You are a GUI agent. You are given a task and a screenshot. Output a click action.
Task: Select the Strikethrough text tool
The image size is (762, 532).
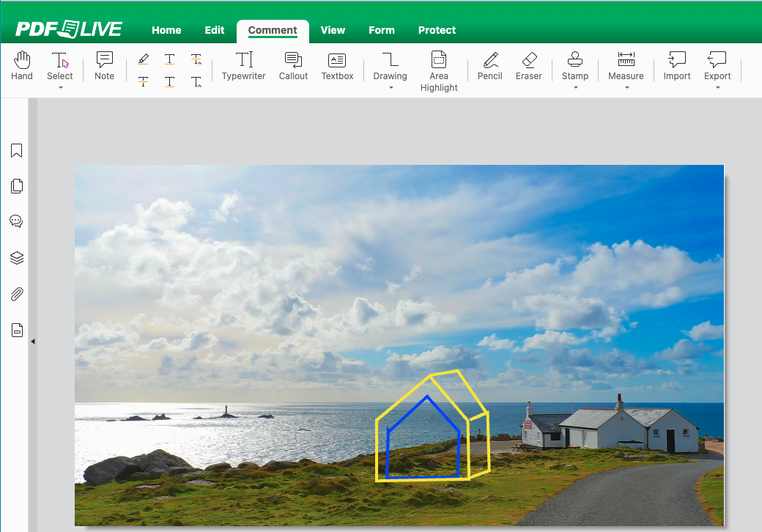pyautogui.click(x=143, y=81)
